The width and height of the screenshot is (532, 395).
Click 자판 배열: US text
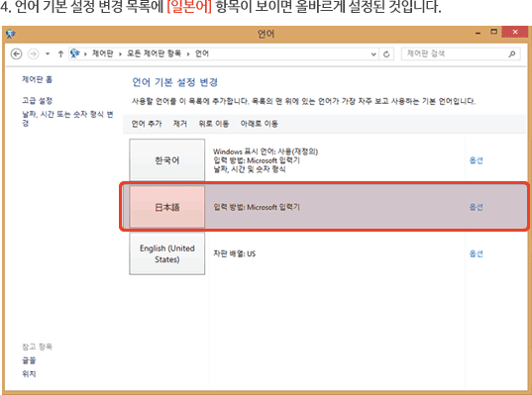point(235,253)
